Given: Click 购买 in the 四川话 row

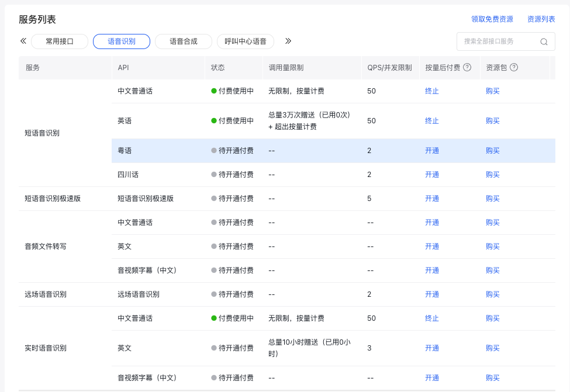Looking at the screenshot, I should point(493,174).
